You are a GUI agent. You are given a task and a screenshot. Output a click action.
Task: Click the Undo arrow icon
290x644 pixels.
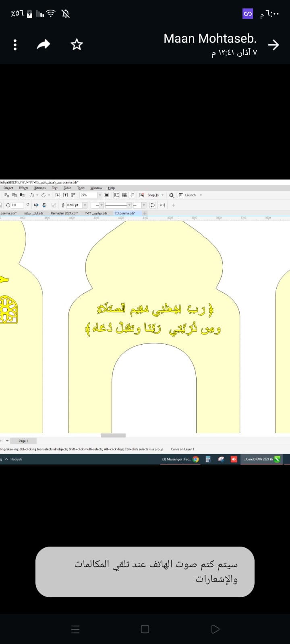tap(32, 195)
